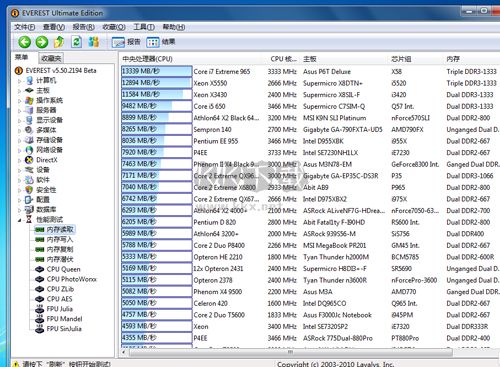The height and width of the screenshot is (367, 500).
Task: Open the 查看(V) menu
Action: (x=54, y=27)
